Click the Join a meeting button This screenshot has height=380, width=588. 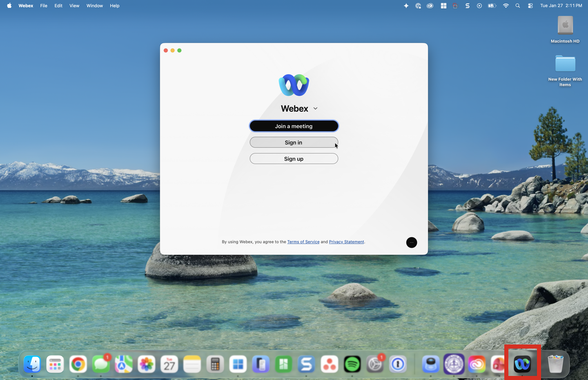click(x=294, y=126)
